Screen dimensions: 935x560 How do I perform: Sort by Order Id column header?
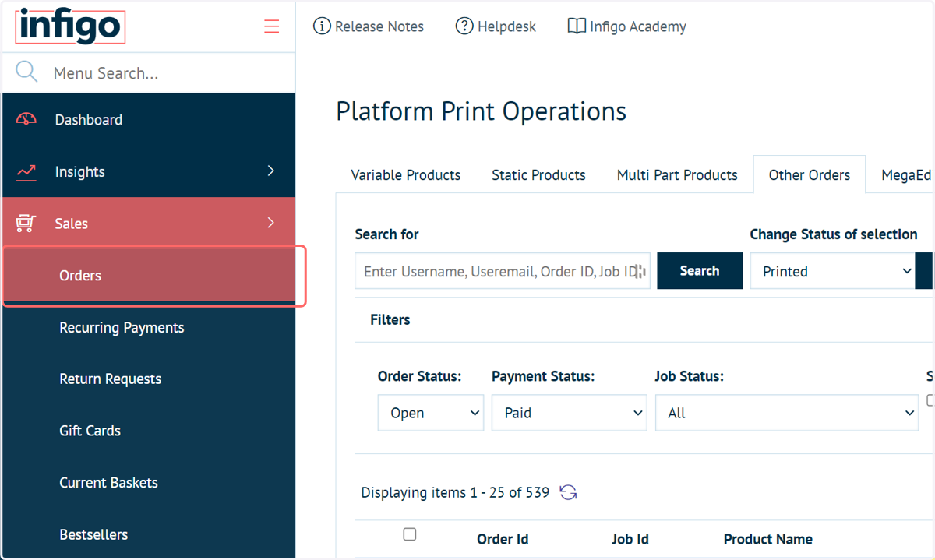tap(503, 539)
